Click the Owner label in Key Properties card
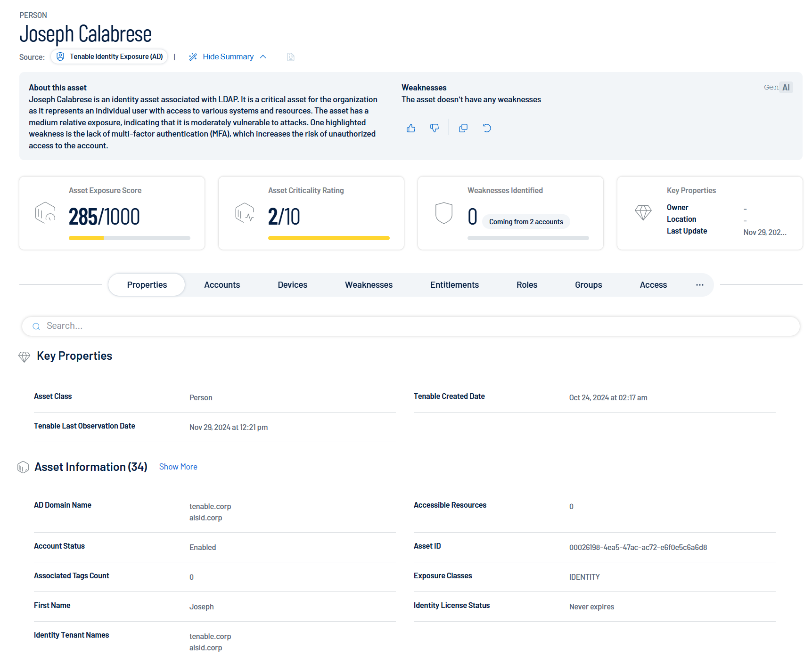812x656 pixels. (x=677, y=208)
